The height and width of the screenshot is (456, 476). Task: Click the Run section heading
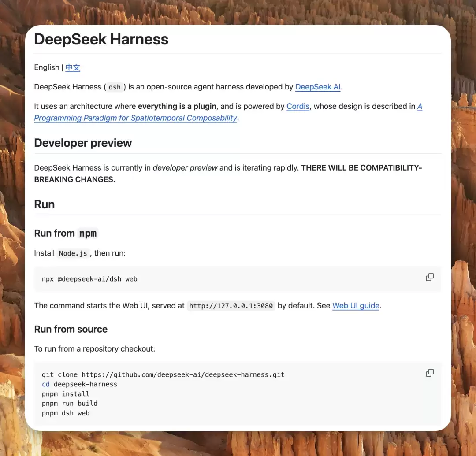click(45, 204)
